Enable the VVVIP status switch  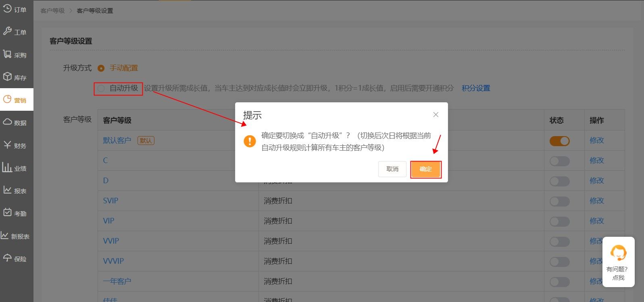click(x=560, y=262)
